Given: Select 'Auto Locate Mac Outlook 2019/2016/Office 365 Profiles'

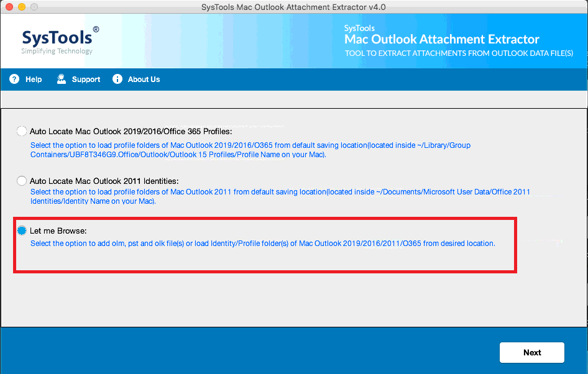Looking at the screenshot, I should (21, 131).
